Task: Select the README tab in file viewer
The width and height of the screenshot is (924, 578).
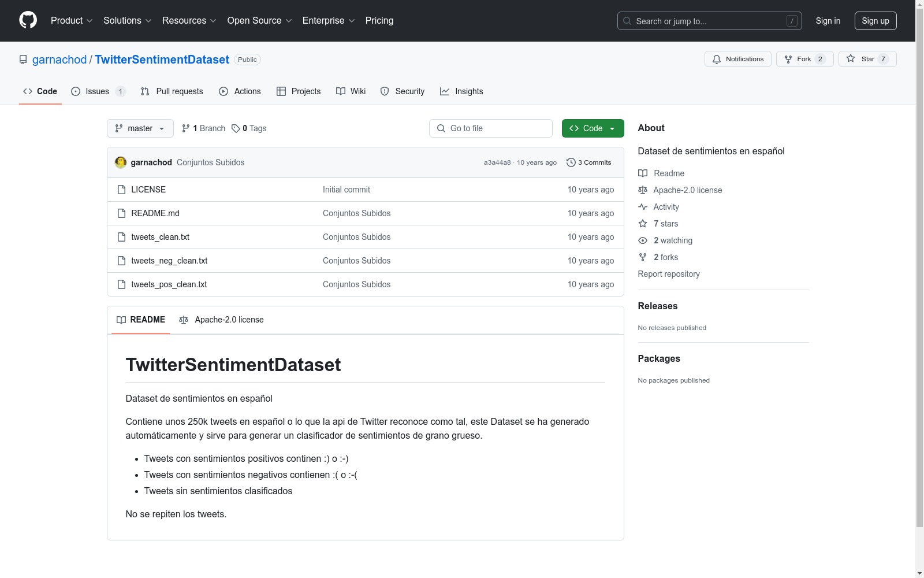Action: (x=141, y=320)
